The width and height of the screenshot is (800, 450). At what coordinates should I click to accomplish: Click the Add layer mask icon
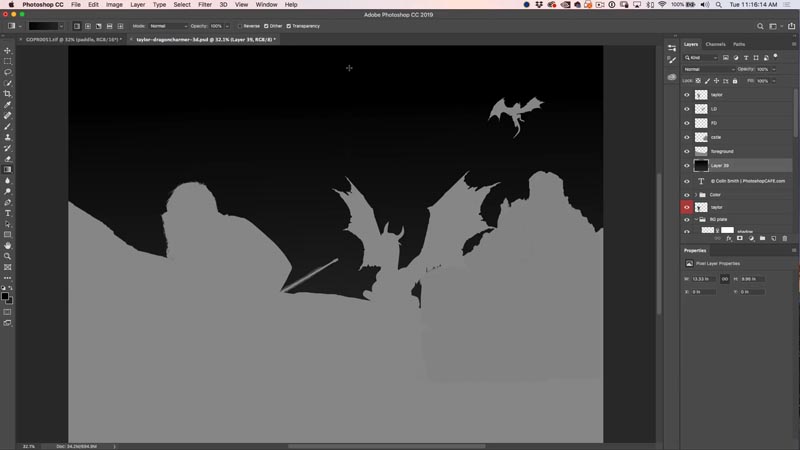click(x=740, y=238)
